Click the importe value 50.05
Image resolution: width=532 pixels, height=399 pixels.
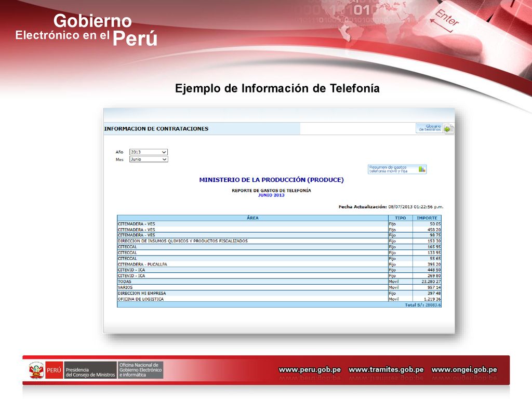[435, 224]
